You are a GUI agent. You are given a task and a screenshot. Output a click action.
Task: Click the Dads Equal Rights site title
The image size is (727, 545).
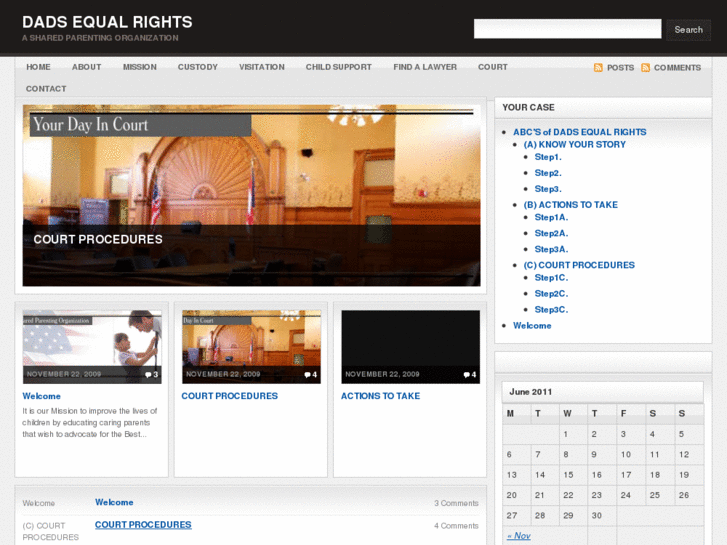click(107, 22)
